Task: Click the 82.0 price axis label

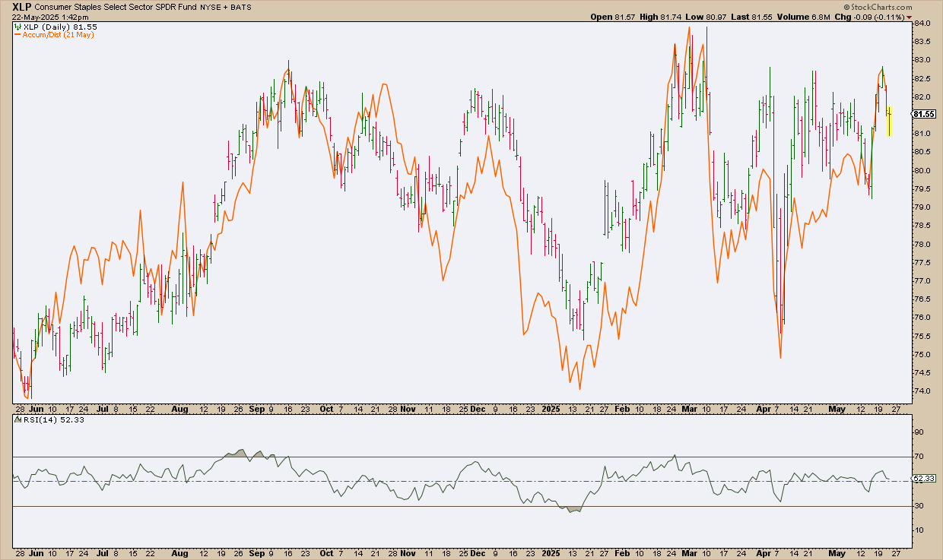Action: click(x=922, y=96)
